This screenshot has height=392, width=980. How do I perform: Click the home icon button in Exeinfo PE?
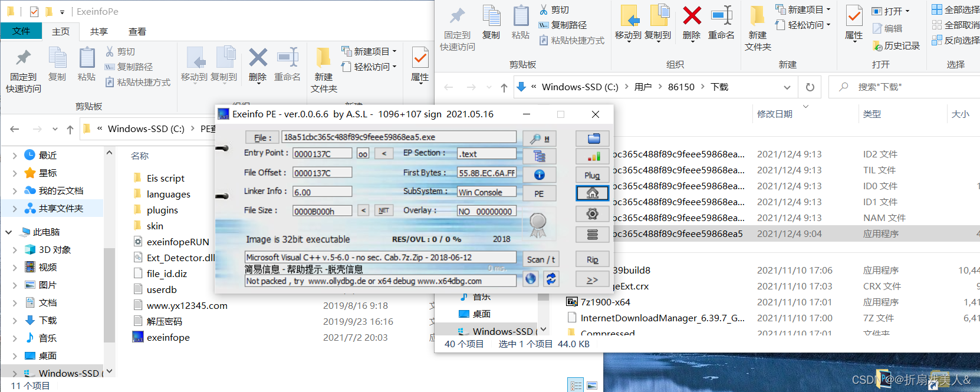pos(593,193)
